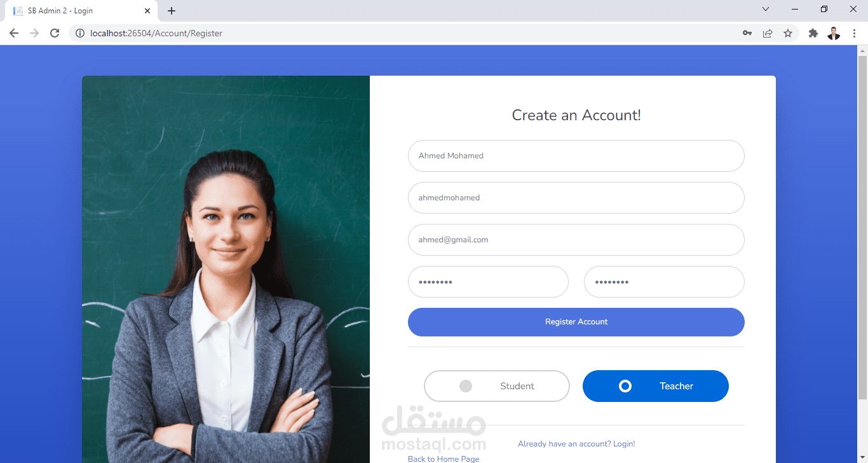This screenshot has height=463, width=868.
Task: Share this page via the share icon
Action: click(x=768, y=33)
